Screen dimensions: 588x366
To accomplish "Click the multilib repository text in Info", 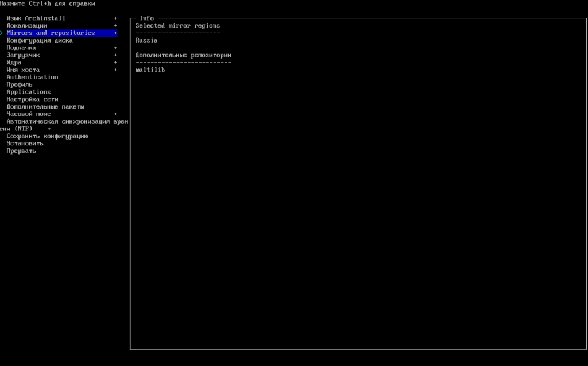I will pos(150,70).
